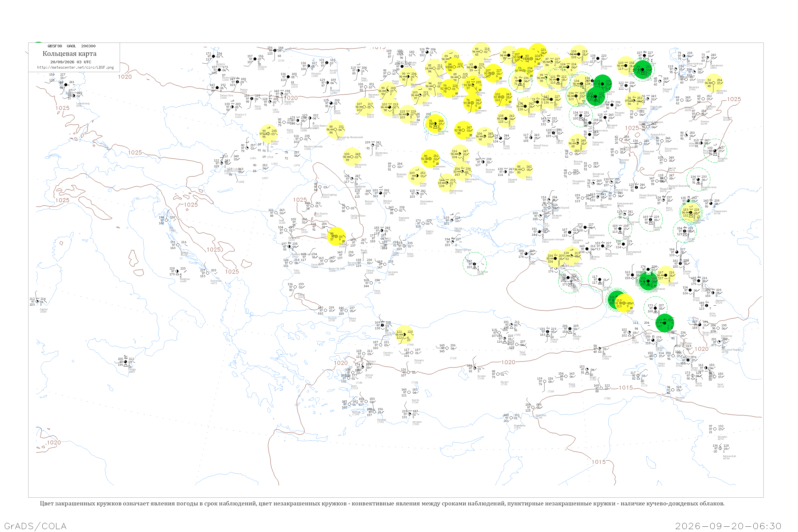Click the 1025 isobar label inside Romania

(x=300, y=200)
